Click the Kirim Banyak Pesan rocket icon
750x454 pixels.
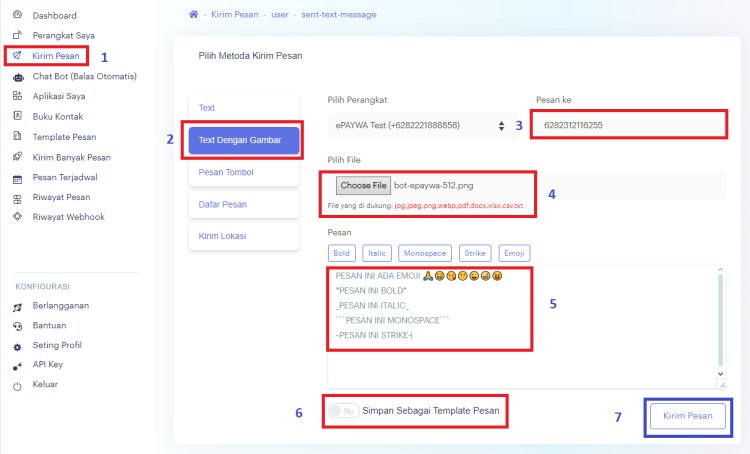18,157
